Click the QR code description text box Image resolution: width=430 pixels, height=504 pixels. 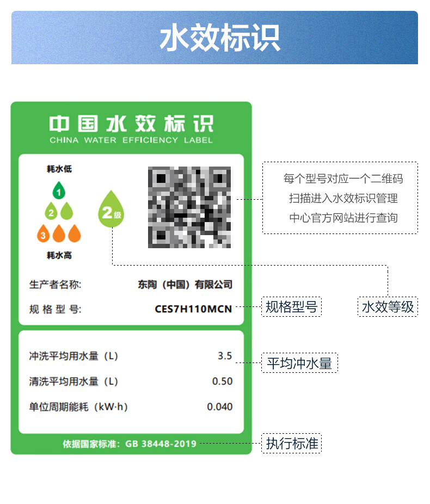tap(340, 198)
